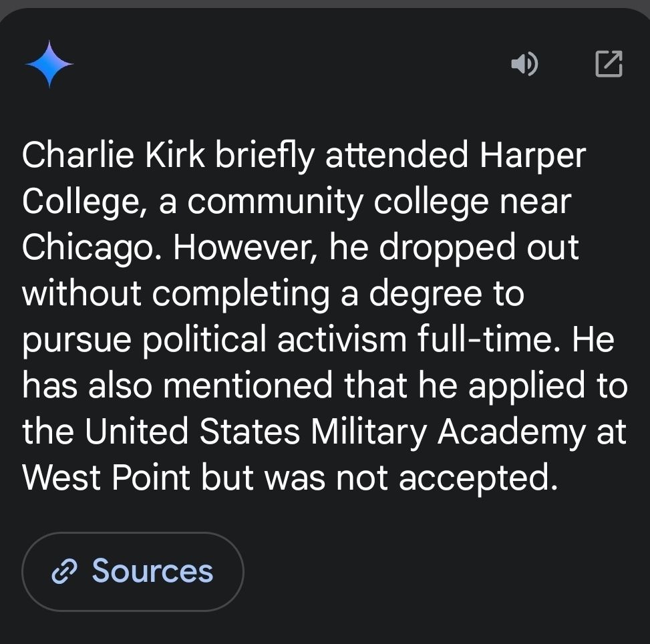Image resolution: width=650 pixels, height=644 pixels.
Task: Click the name "Charlie Kirk" in the answer
Action: 114,155
